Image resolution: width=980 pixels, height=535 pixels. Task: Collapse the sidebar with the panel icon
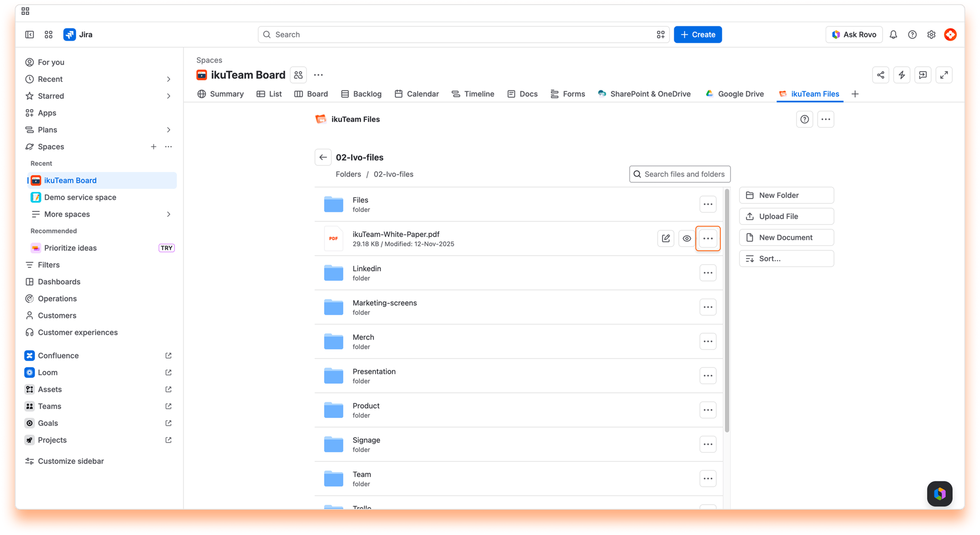point(30,34)
